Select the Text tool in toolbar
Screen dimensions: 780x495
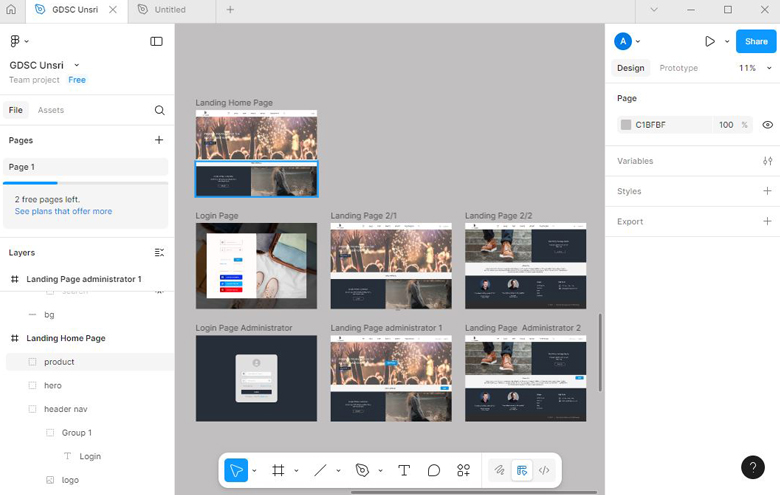pos(404,470)
